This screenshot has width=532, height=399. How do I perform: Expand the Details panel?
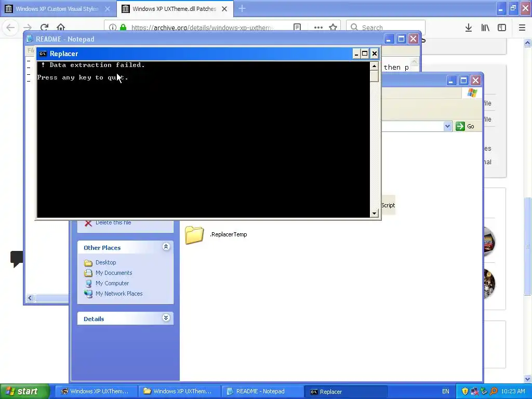click(166, 318)
